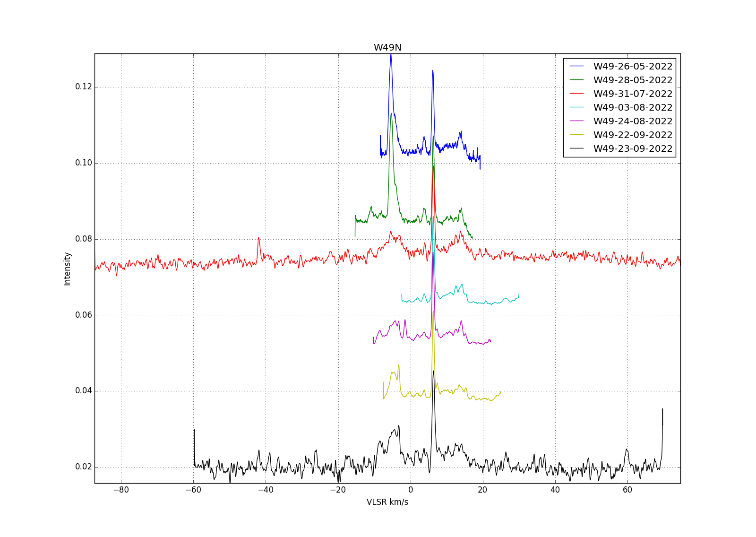Click the 0.12 y-axis tick label
The width and height of the screenshot is (756, 537).
click(x=84, y=87)
